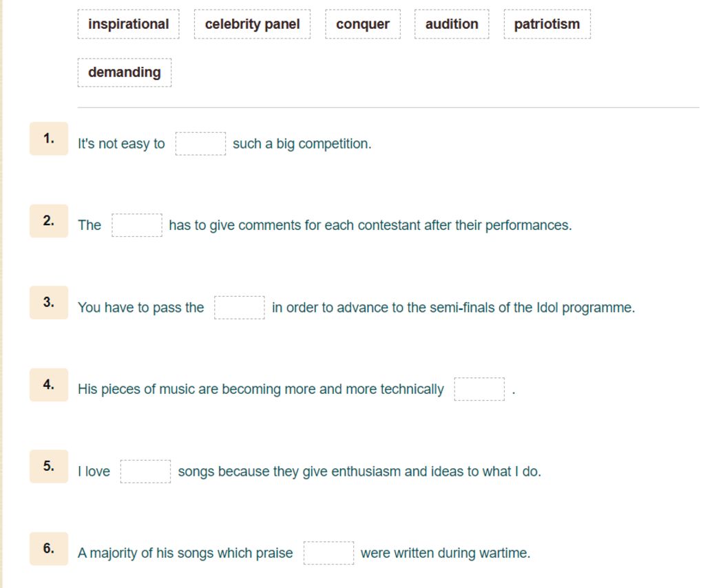Viewport: 705px width, 588px height.
Task: Select the "patriotism" word chip
Action: tap(547, 24)
